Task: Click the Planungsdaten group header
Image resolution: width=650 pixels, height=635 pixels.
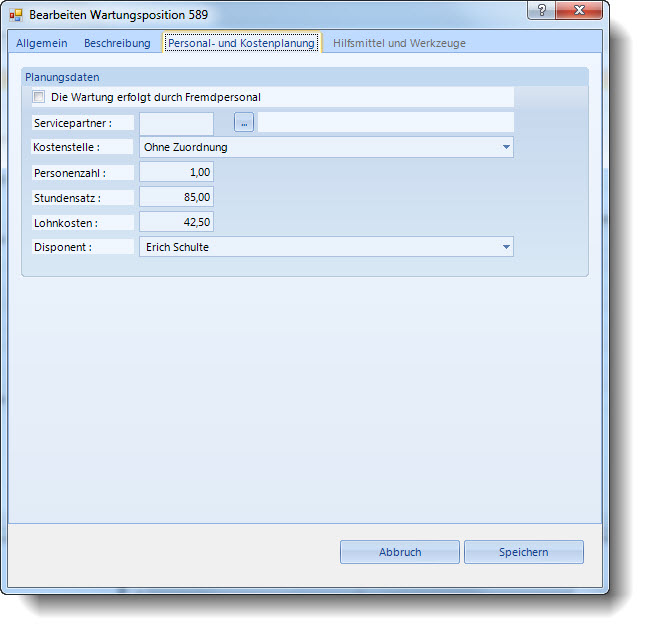Action: (62, 77)
